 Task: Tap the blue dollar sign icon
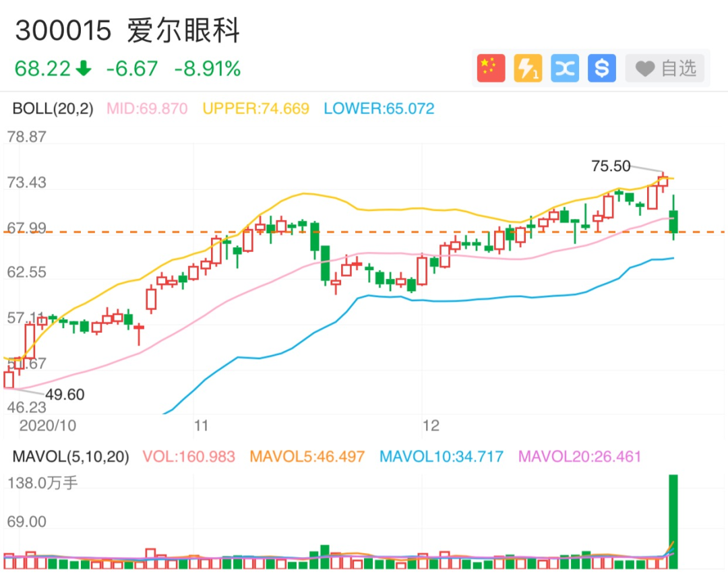602,68
